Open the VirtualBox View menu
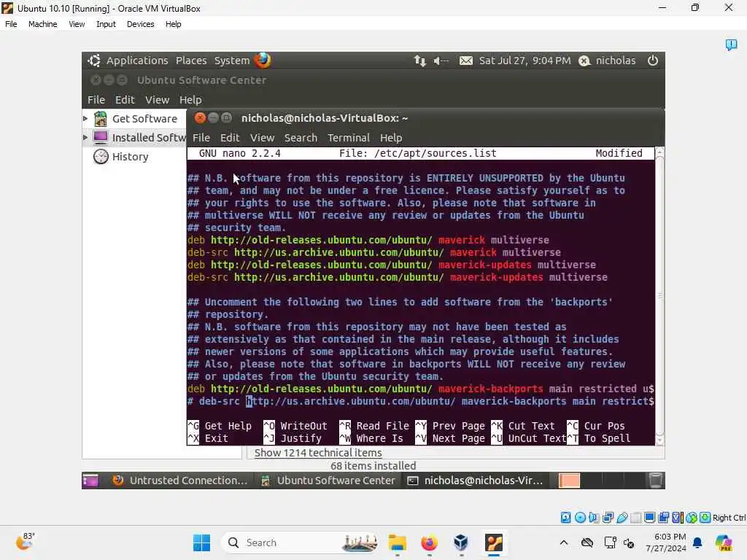Image resolution: width=747 pixels, height=560 pixels. pos(77,24)
